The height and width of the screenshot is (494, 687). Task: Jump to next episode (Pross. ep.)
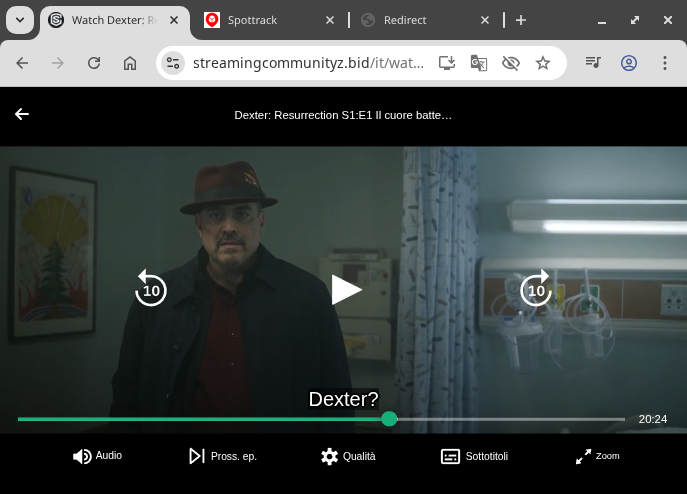coord(223,456)
